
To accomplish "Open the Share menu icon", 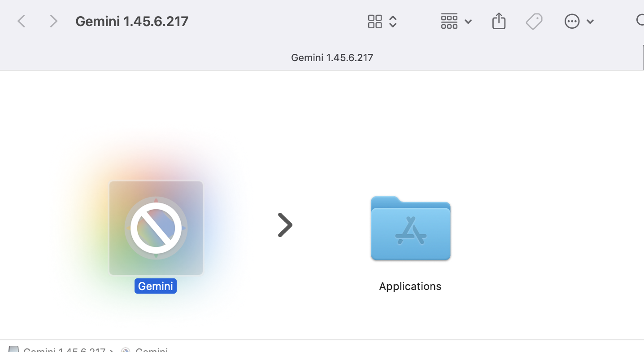I will [x=499, y=21].
